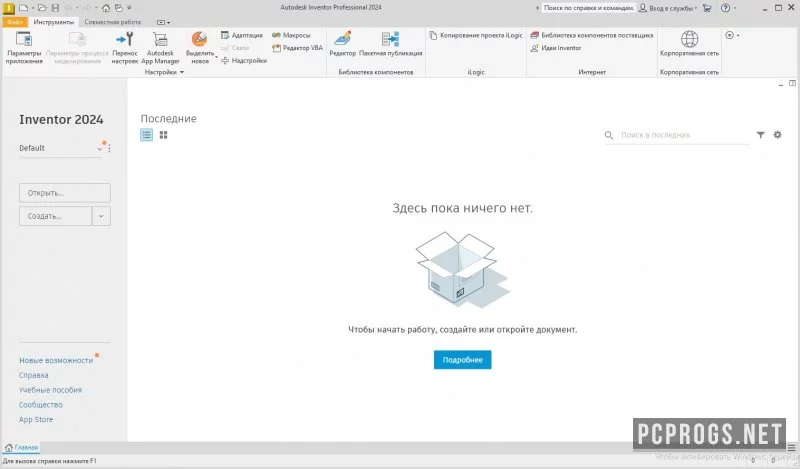Open the Учебные пособия link
The width and height of the screenshot is (800, 469).
tap(51, 390)
